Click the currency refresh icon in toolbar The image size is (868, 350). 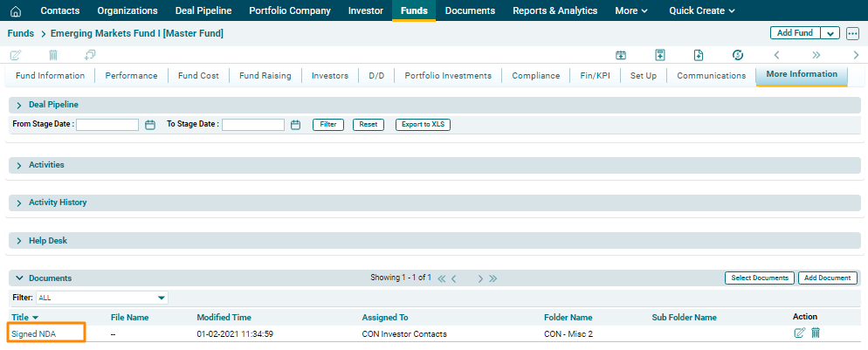738,55
